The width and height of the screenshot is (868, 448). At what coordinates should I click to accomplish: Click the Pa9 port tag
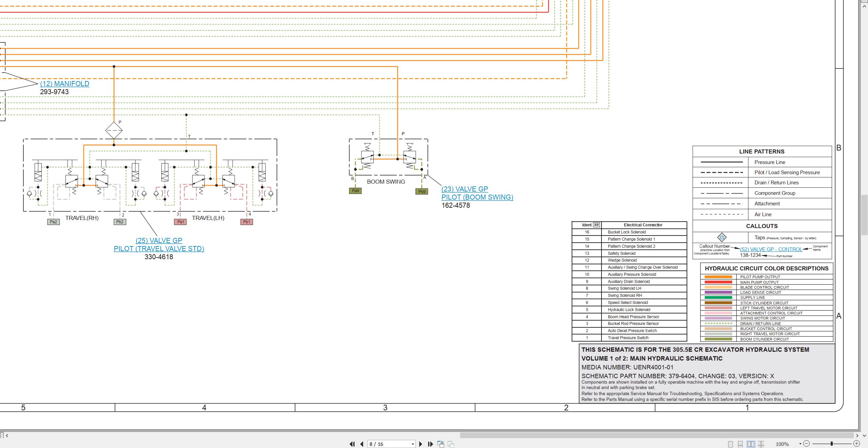355,191
